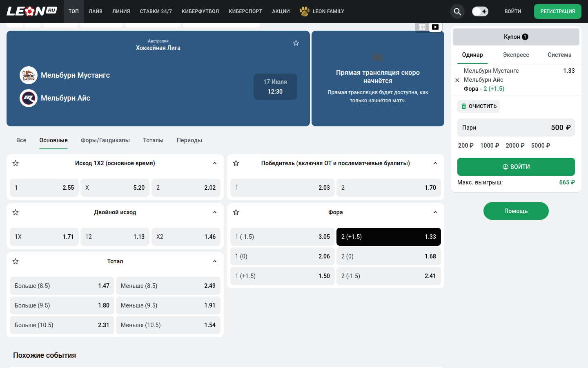The height and width of the screenshot is (368, 588).
Task: Click ВОЙТИ in the top header
Action: pos(513,11)
